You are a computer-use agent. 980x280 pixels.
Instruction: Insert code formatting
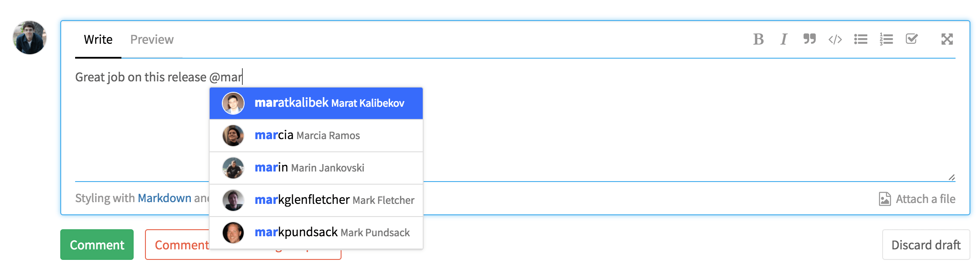[835, 39]
